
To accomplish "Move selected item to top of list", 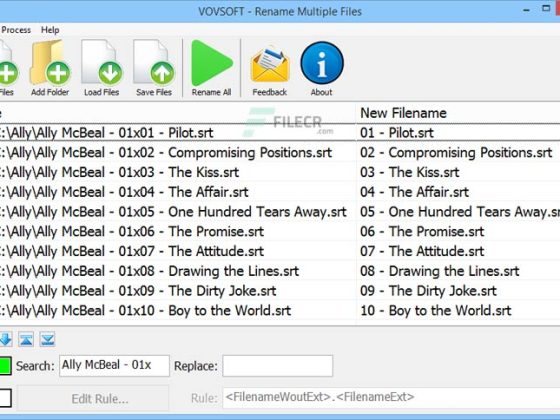I will (x=26, y=339).
